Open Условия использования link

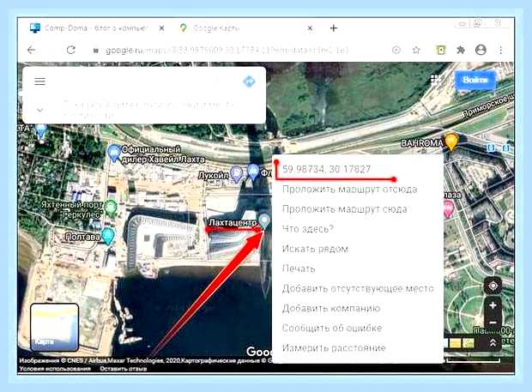click(55, 369)
